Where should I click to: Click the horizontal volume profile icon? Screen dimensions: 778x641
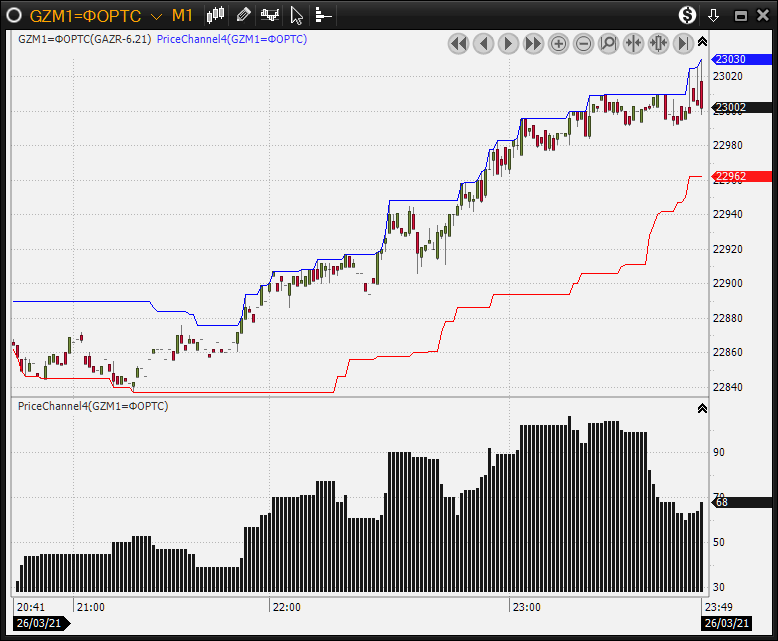323,15
